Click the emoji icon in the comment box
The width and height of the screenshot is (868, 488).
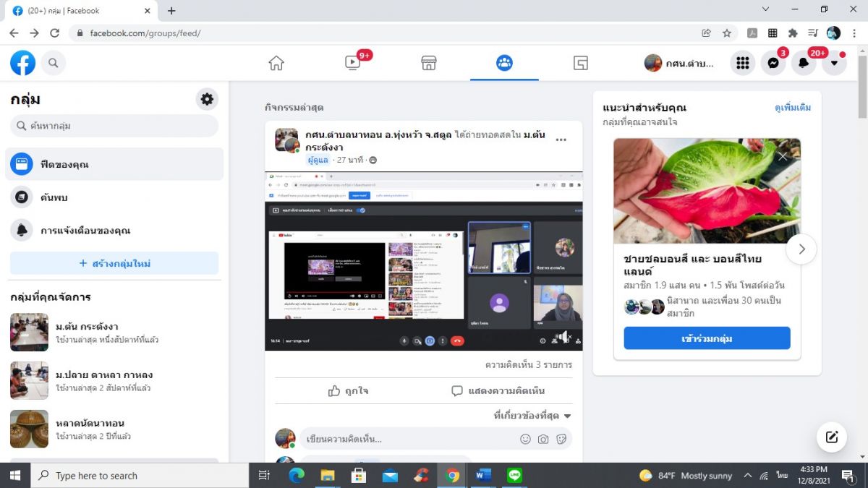point(525,439)
